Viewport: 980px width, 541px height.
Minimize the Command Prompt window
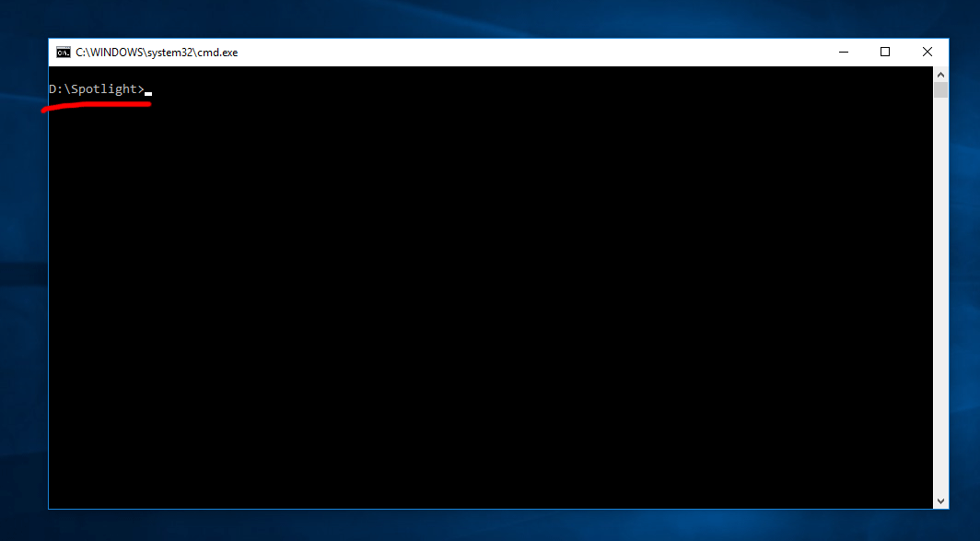tap(843, 53)
